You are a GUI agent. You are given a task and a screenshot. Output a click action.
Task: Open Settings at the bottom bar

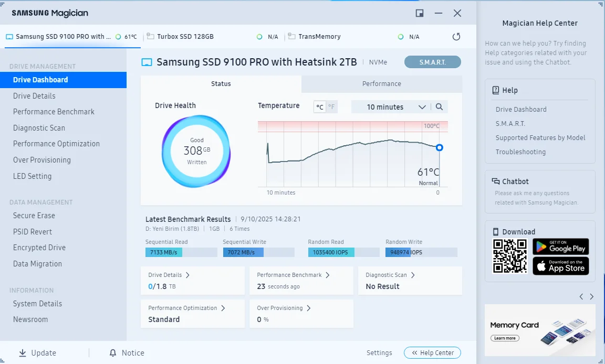coord(379,353)
